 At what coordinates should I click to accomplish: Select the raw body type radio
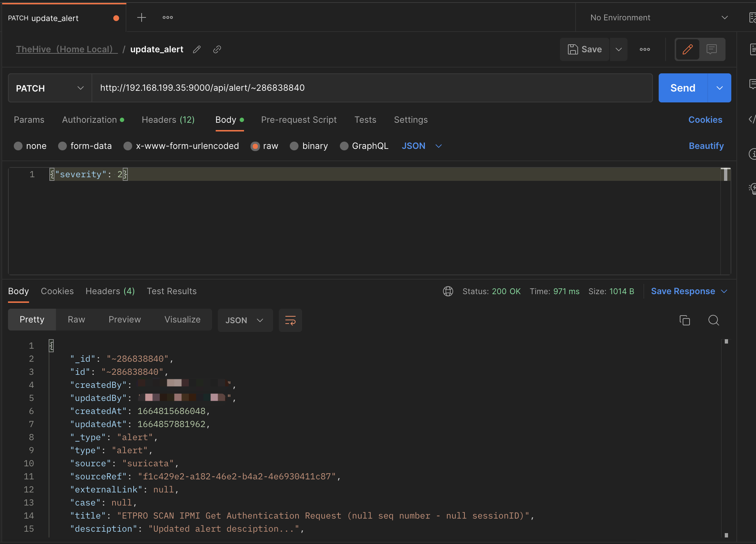point(255,146)
